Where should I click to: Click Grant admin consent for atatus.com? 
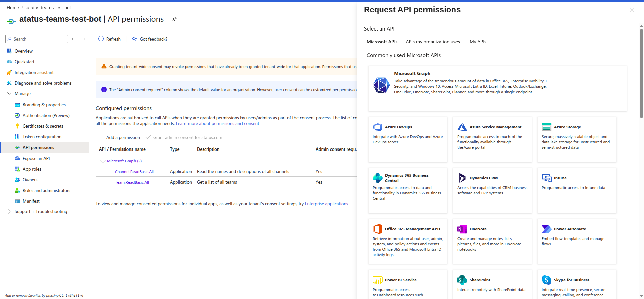click(184, 137)
